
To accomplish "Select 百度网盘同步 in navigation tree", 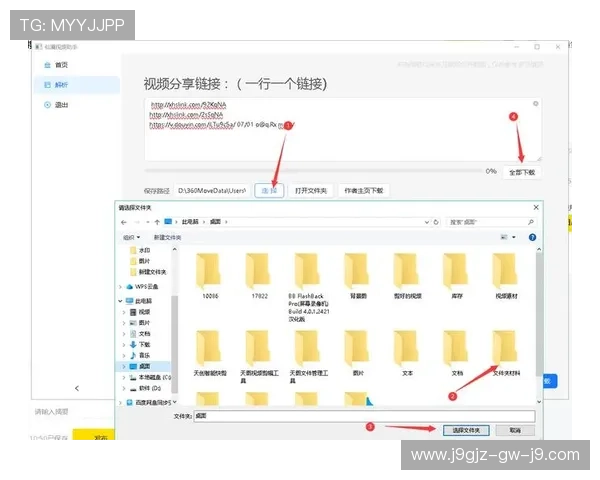I will coord(148,403).
